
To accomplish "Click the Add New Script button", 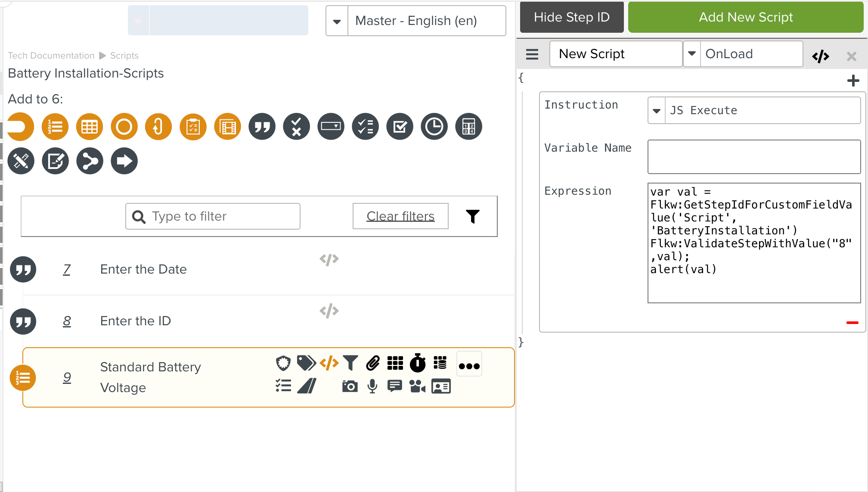I will click(746, 17).
